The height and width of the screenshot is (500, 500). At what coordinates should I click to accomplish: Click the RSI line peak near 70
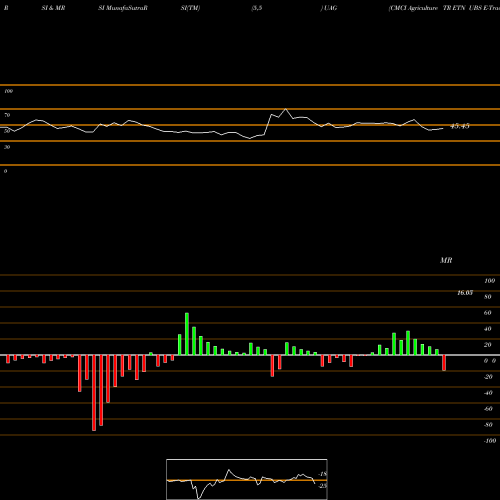pos(286,109)
